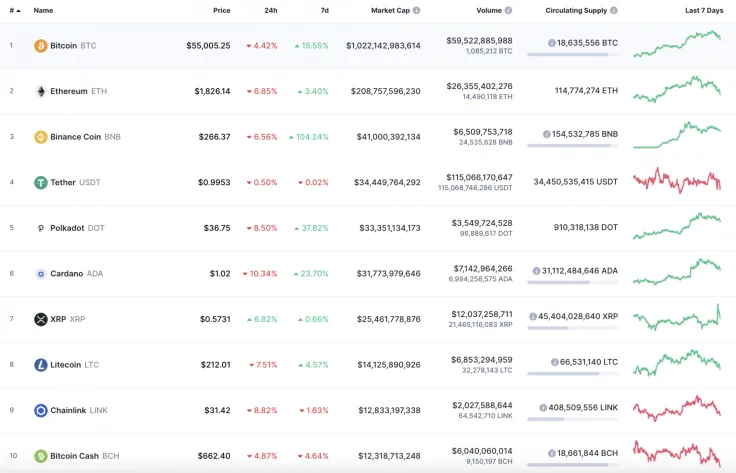Click the Last 7 Days column header
The width and height of the screenshot is (736, 473).
[x=704, y=10]
